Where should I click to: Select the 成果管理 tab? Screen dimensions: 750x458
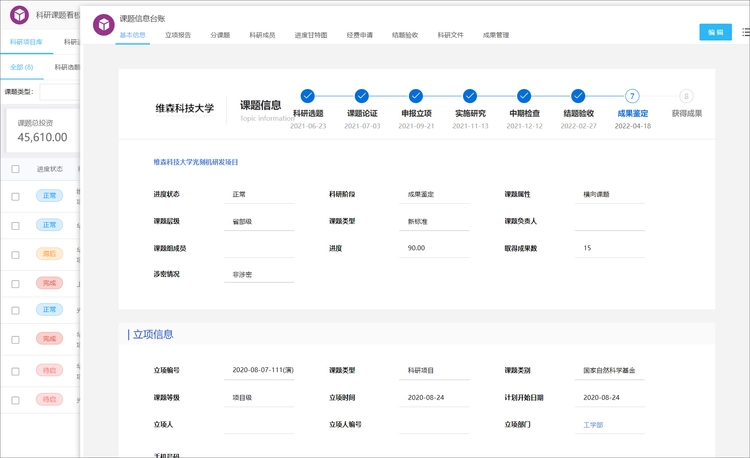point(496,35)
